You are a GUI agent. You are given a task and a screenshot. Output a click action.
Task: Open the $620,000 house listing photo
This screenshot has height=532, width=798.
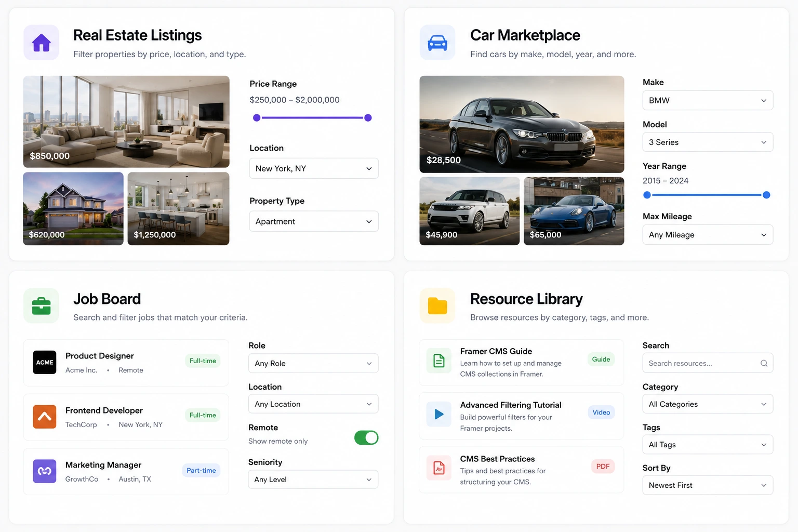[x=73, y=209]
